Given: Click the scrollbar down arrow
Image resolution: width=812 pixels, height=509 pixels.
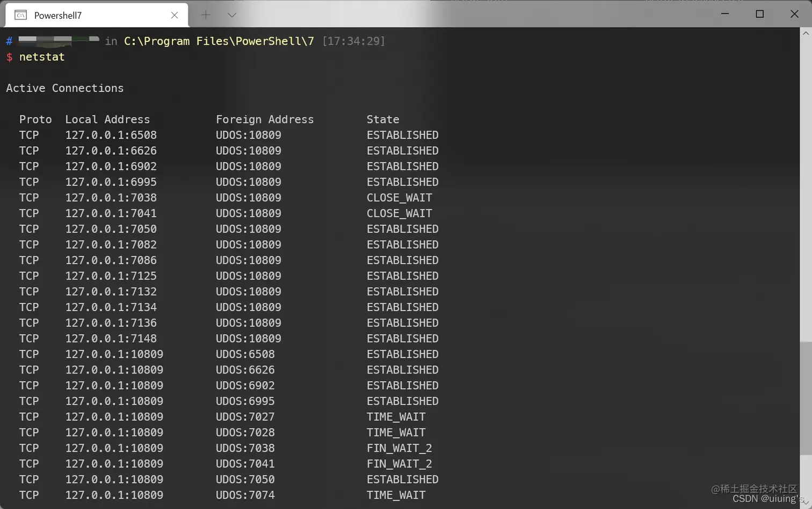Looking at the screenshot, I should [806, 503].
